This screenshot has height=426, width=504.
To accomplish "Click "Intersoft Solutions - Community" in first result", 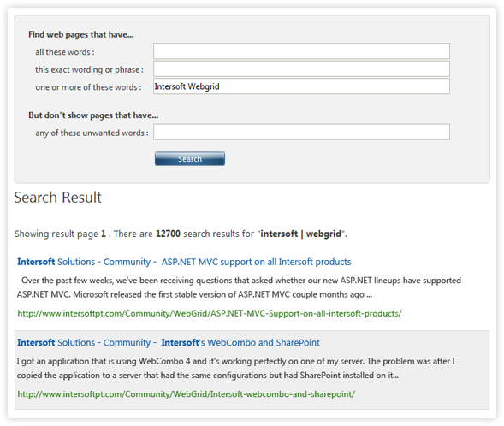I will coord(84,262).
